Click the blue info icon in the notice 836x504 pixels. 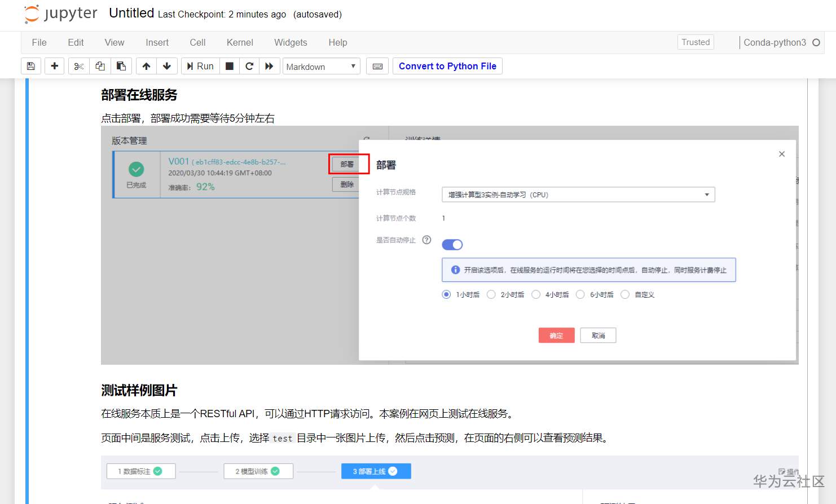(456, 270)
